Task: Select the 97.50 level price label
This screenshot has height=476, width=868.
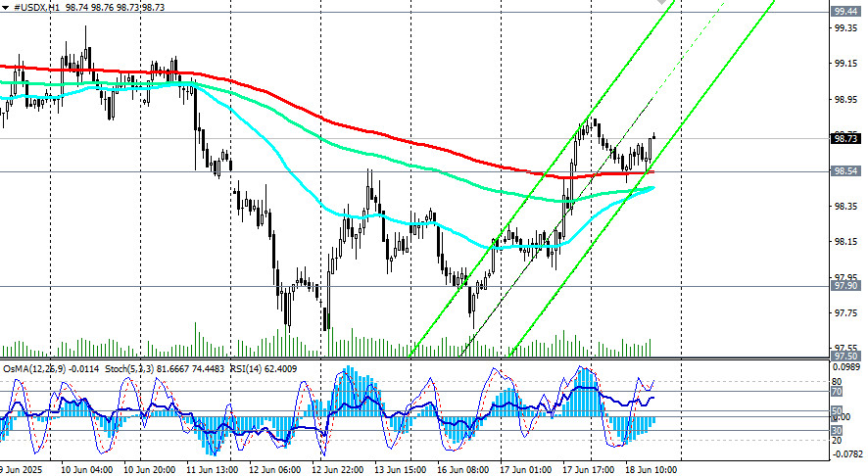Action: pyautogui.click(x=845, y=356)
